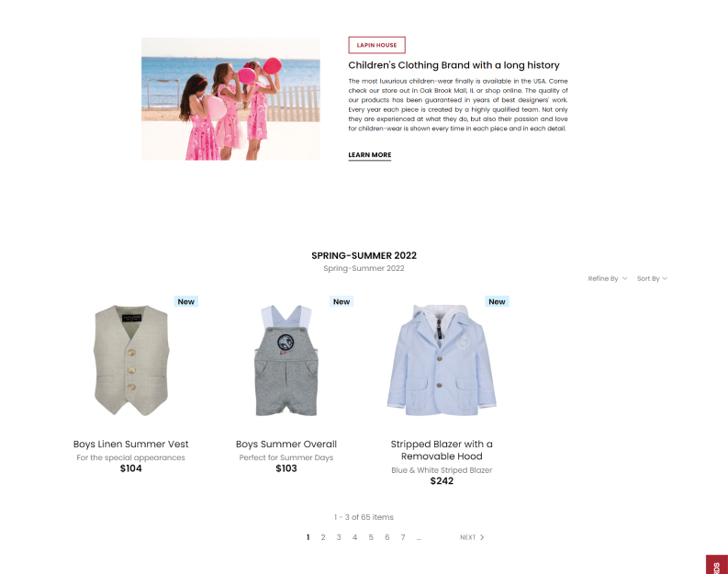Go to pagination page 2
Viewport: 728px width, 574px height.
(x=323, y=537)
